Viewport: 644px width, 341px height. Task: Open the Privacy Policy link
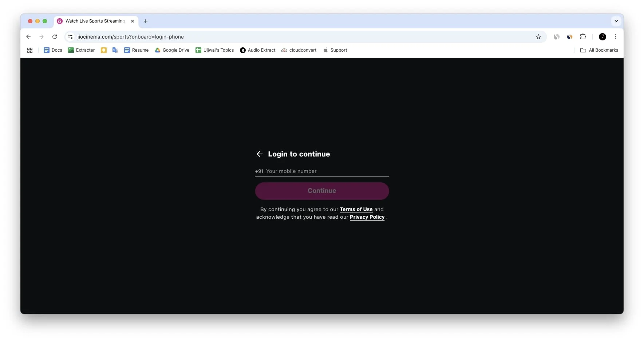click(367, 217)
